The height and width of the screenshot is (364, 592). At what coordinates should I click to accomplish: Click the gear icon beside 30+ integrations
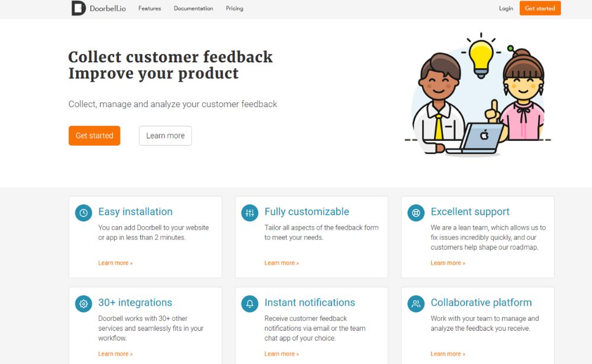click(83, 304)
